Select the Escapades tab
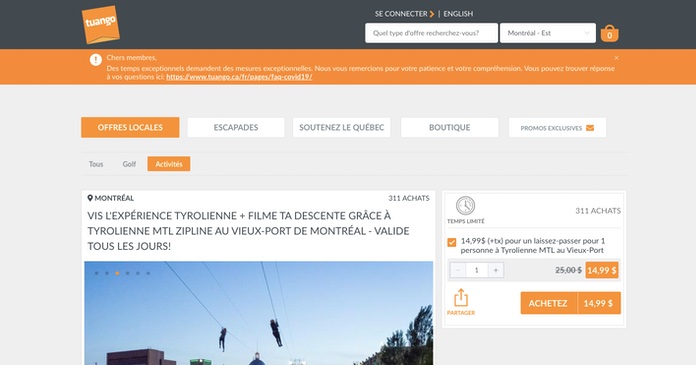Viewport: 696px width, 365px height. pyautogui.click(x=236, y=127)
